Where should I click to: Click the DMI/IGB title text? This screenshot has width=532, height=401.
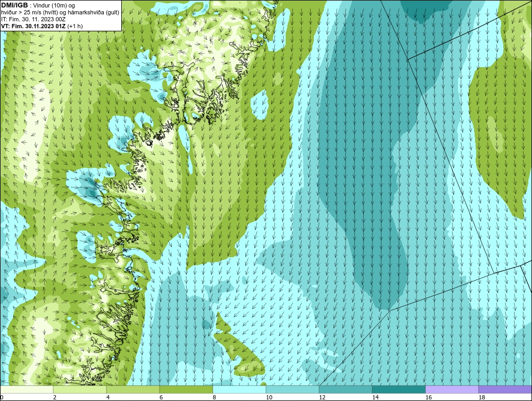pyautogui.click(x=14, y=5)
